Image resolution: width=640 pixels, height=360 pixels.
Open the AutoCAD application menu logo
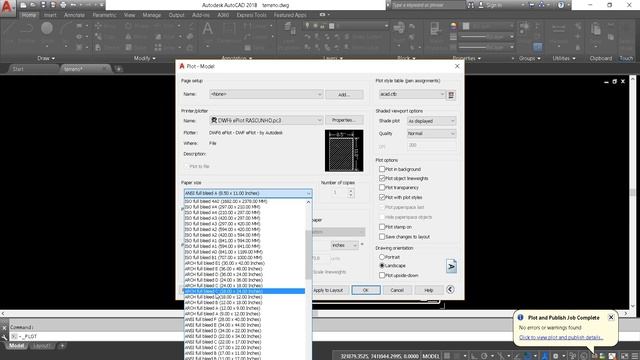(7, 8)
